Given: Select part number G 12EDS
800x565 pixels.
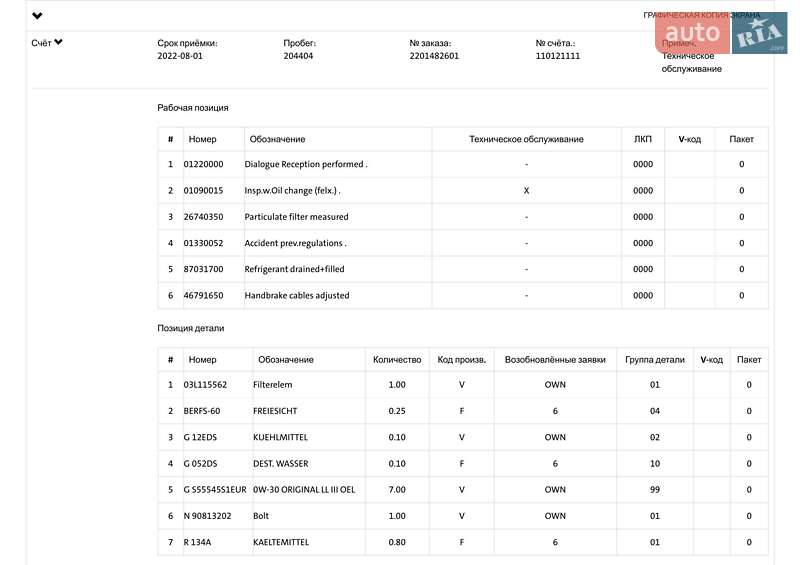Looking at the screenshot, I should (x=200, y=437).
